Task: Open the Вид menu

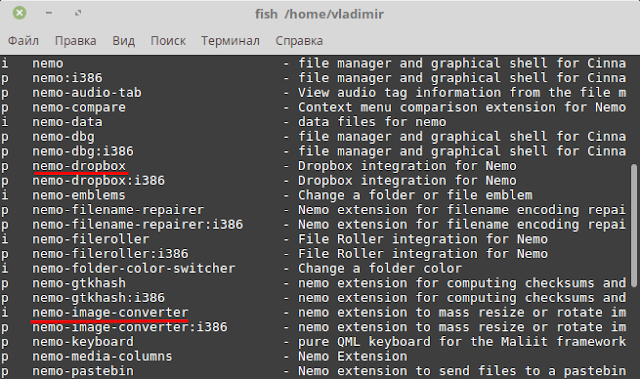Action: 124,41
